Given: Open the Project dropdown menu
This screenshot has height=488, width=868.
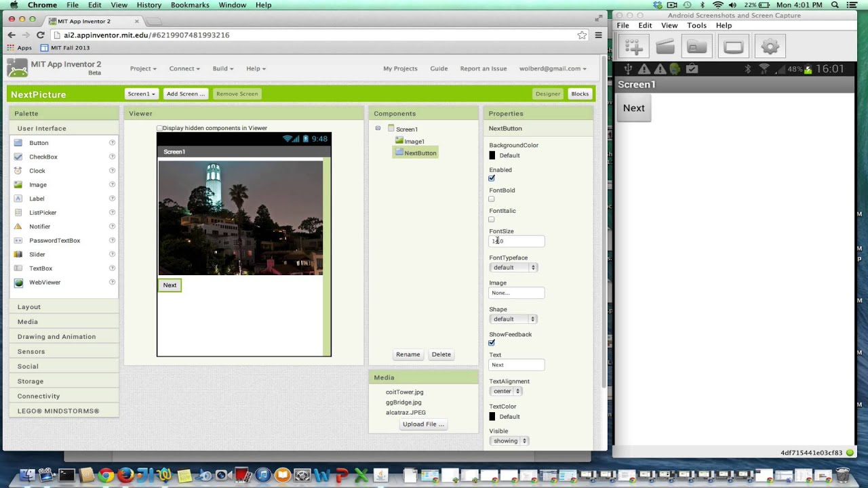Looking at the screenshot, I should 143,68.
